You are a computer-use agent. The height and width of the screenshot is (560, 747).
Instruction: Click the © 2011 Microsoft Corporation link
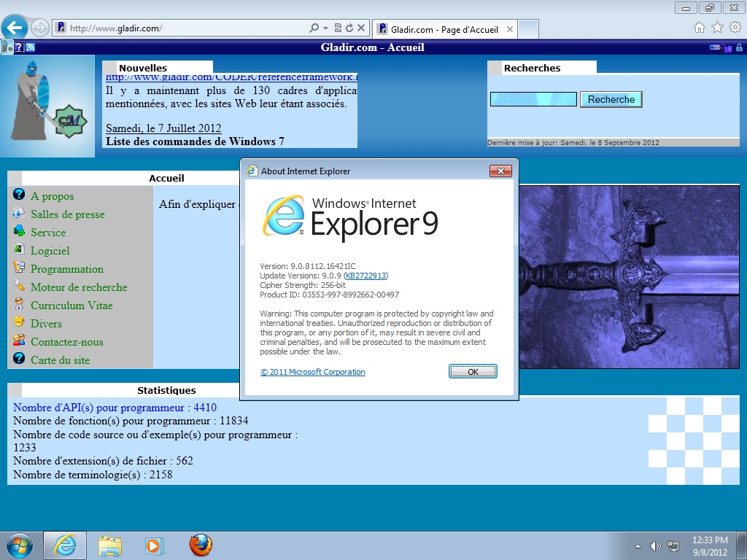point(312,372)
